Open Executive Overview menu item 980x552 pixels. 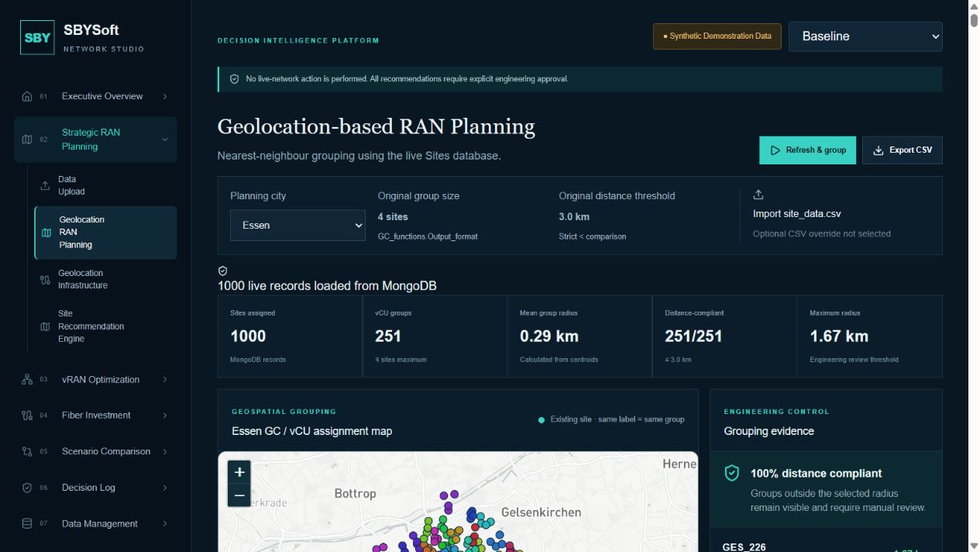[95, 97]
